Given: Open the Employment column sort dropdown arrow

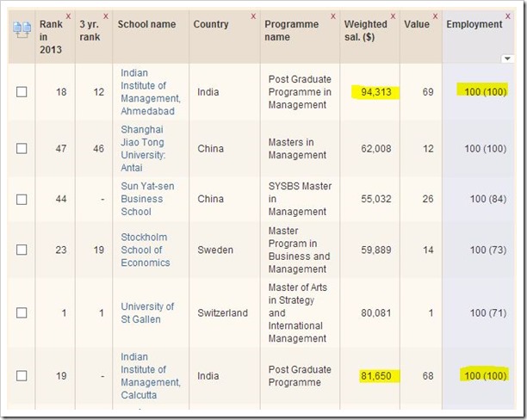Looking at the screenshot, I should click(507, 58).
